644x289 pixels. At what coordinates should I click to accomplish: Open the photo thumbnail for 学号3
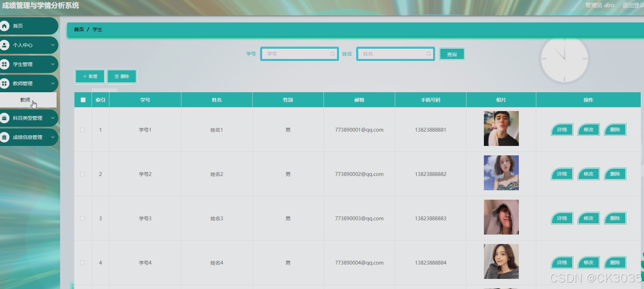501,217
